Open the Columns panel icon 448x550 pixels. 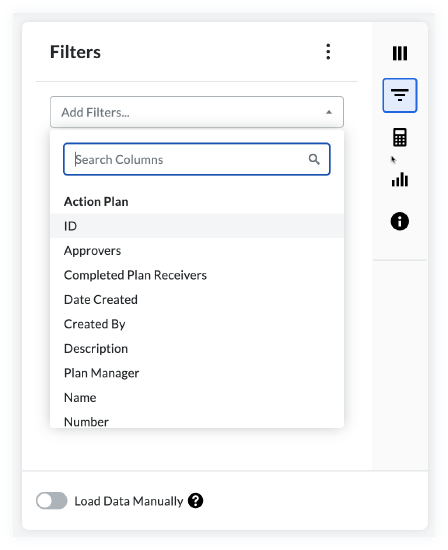click(x=400, y=53)
